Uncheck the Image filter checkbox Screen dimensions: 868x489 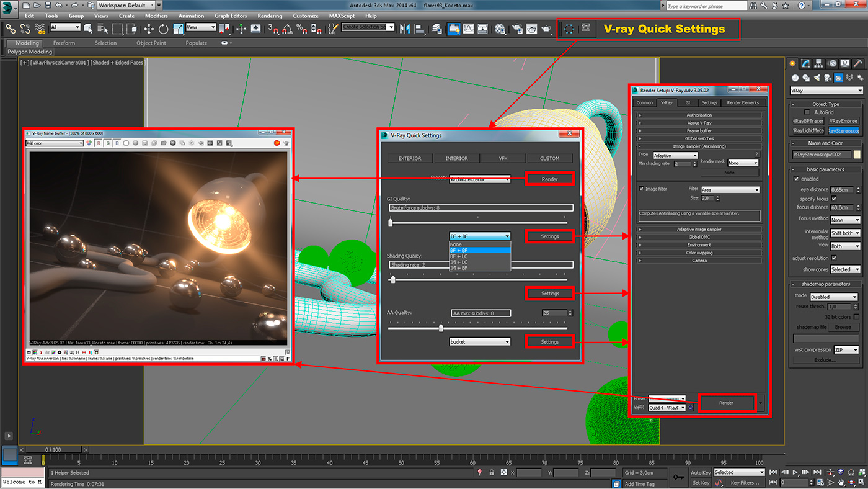click(x=642, y=189)
